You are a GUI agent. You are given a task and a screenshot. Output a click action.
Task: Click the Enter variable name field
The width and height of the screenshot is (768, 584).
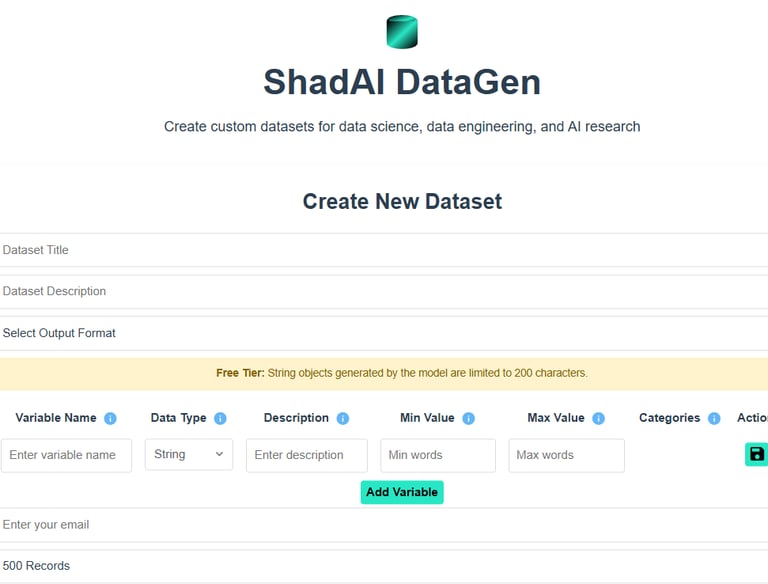coord(66,455)
